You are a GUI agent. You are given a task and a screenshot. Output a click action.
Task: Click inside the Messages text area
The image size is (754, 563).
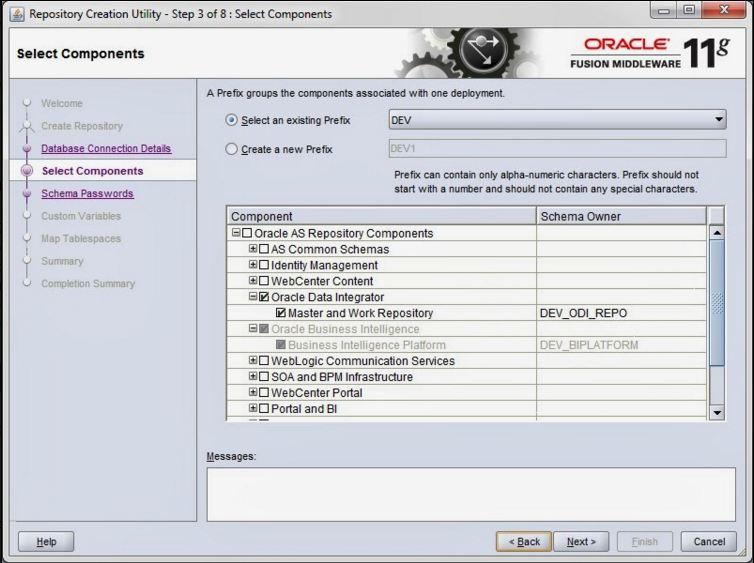pos(471,494)
